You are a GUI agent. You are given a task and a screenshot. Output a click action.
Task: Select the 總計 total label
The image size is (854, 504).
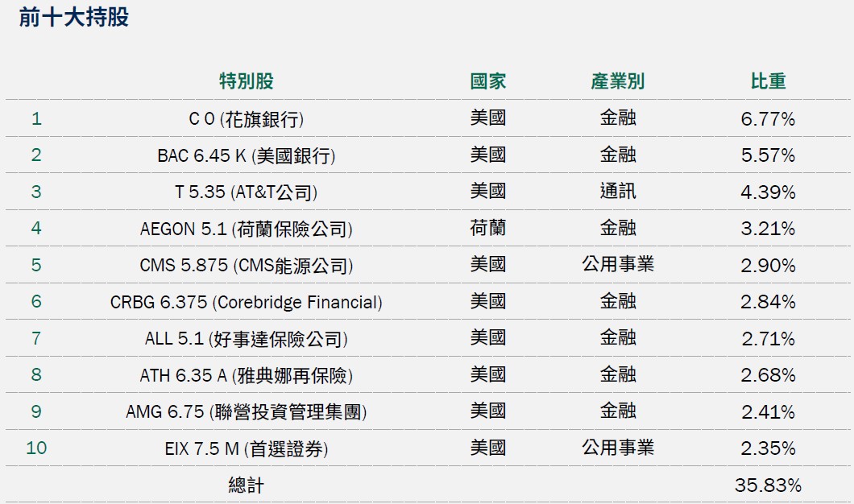click(246, 485)
